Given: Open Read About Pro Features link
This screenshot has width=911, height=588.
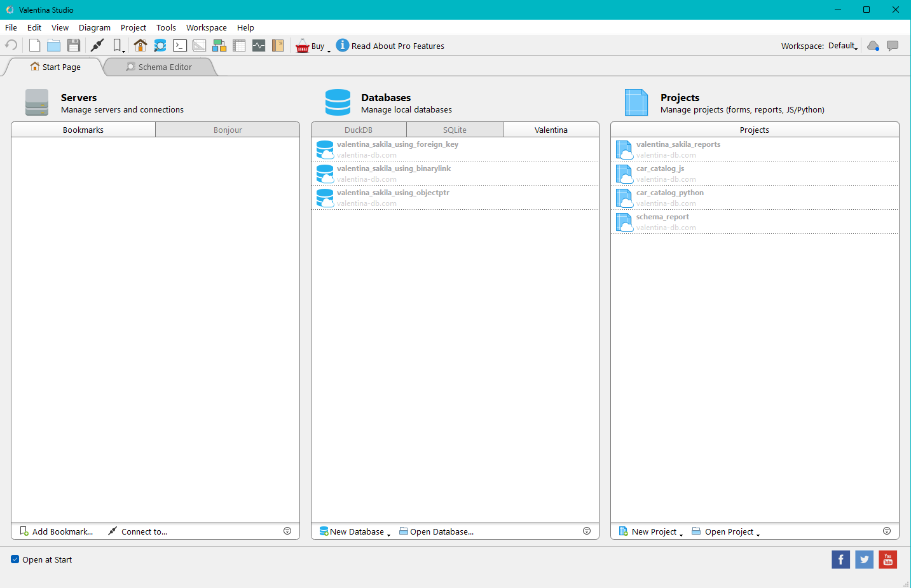Looking at the screenshot, I should coord(398,46).
